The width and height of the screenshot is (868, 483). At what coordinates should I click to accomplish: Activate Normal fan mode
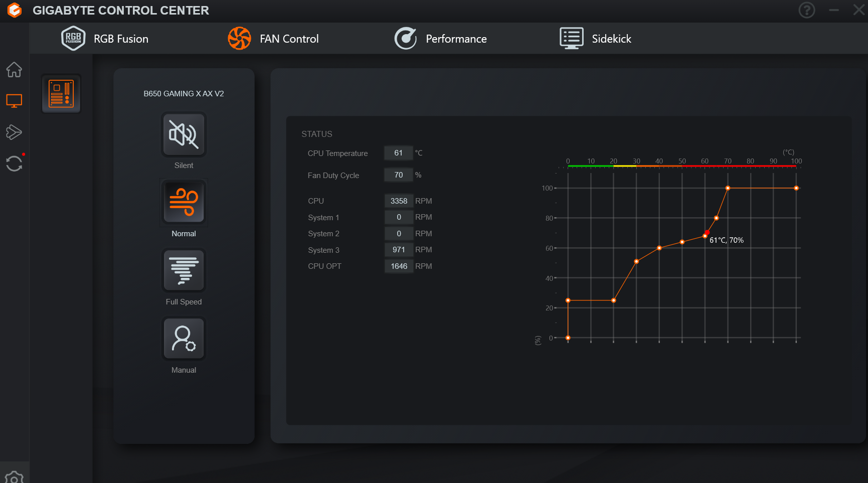tap(184, 203)
